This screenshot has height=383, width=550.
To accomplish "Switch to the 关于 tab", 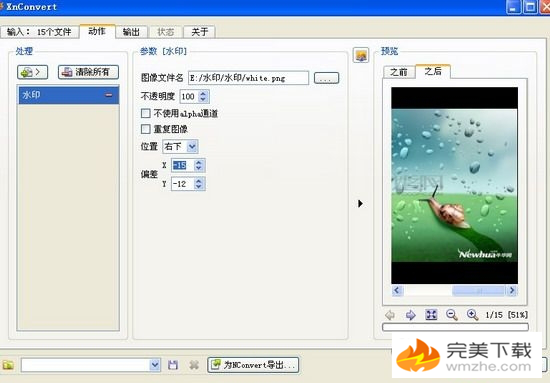I will tap(200, 32).
